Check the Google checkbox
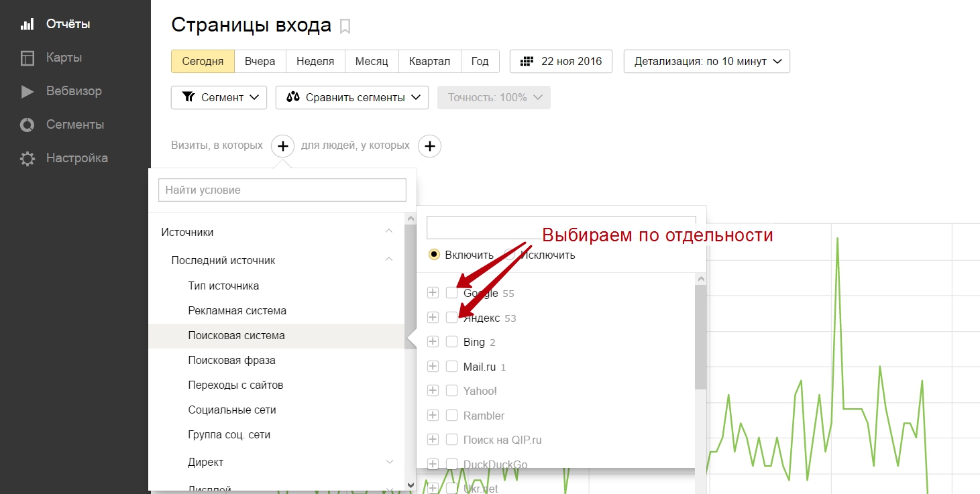The image size is (980, 494). point(451,293)
